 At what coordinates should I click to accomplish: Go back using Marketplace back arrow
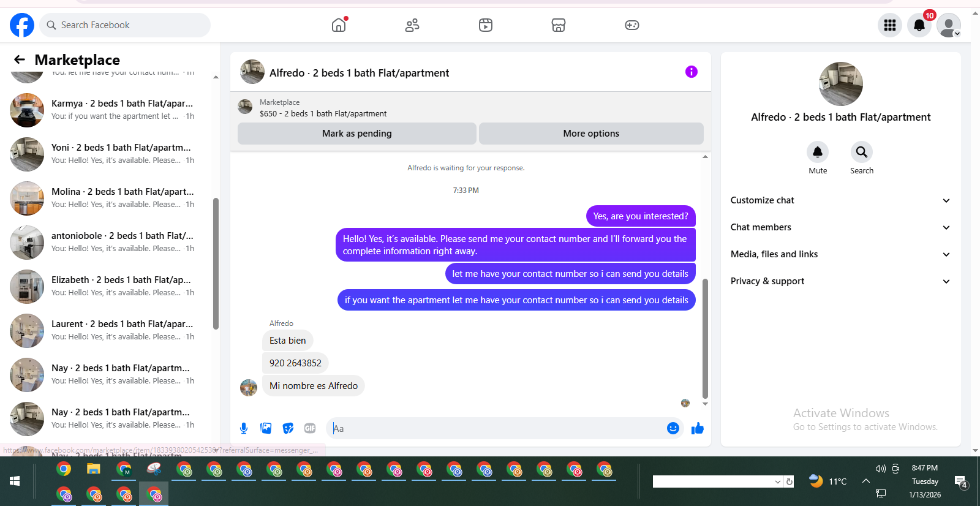tap(20, 59)
